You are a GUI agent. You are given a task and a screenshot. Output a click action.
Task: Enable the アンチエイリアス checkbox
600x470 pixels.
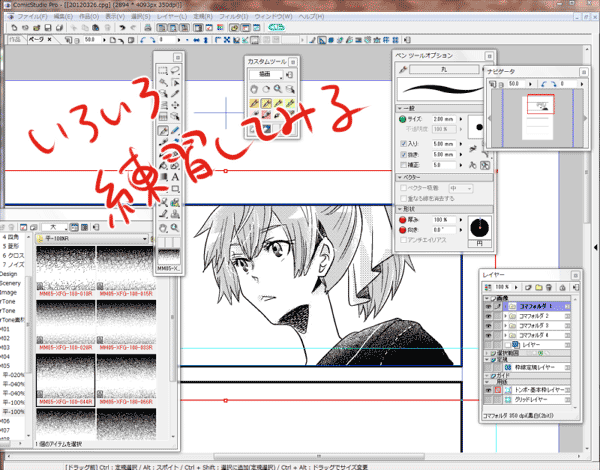click(x=403, y=240)
